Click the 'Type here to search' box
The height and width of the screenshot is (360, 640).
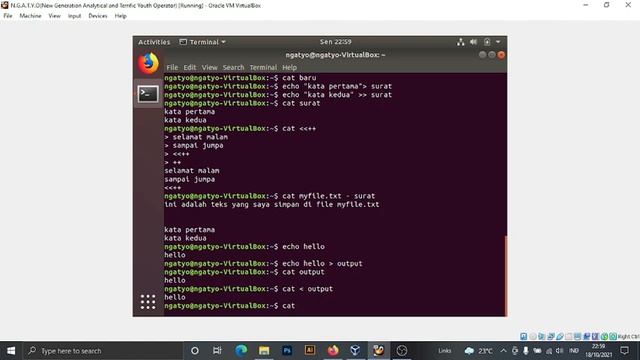(103, 351)
